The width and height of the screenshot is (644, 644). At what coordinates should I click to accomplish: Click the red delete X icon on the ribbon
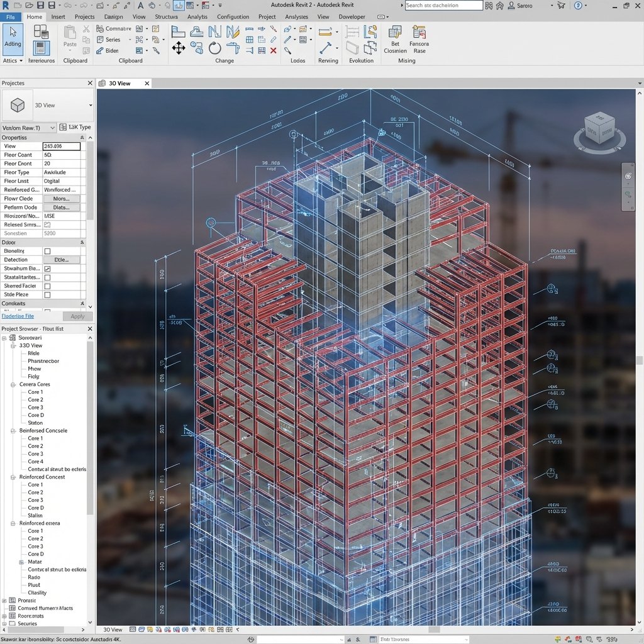(x=273, y=50)
